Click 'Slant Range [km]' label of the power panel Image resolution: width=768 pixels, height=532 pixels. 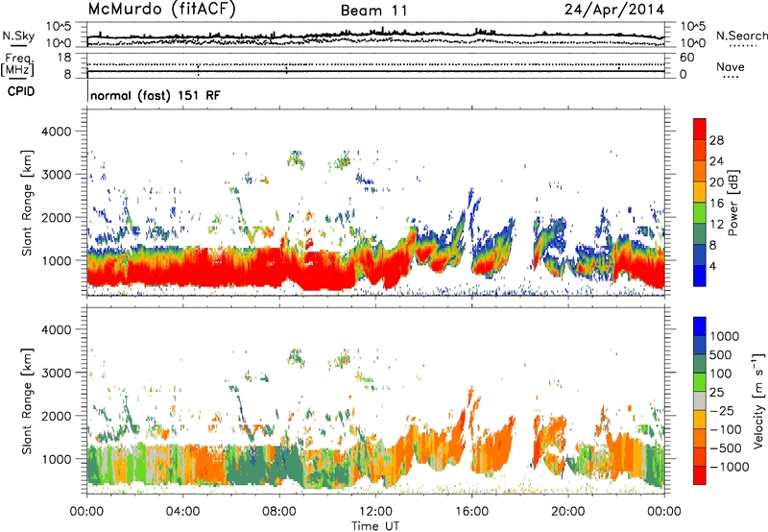27,203
